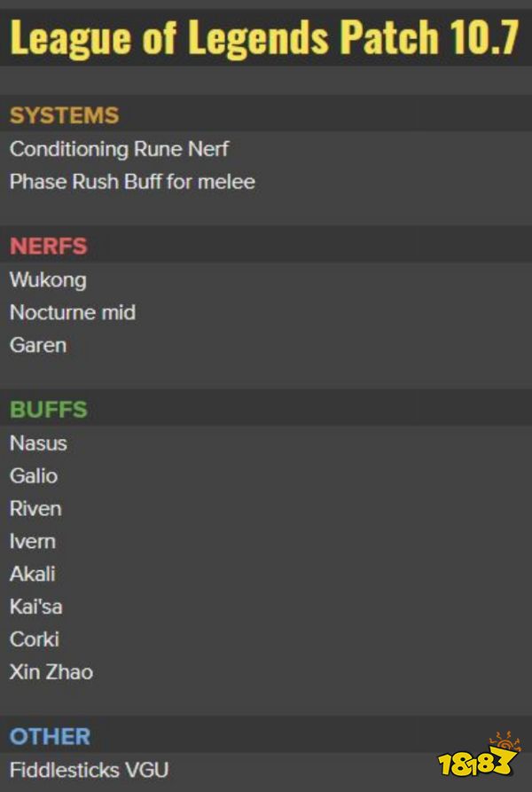Click the Riven entry

click(x=35, y=508)
